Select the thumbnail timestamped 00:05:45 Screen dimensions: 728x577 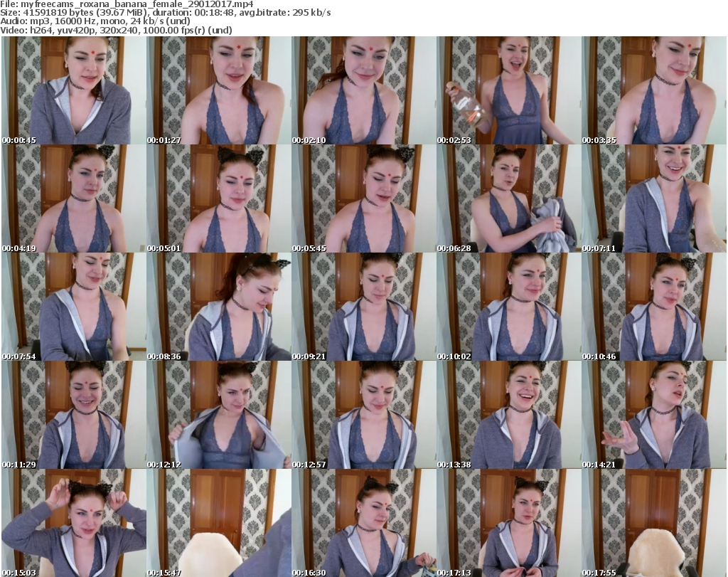pyautogui.click(x=364, y=198)
